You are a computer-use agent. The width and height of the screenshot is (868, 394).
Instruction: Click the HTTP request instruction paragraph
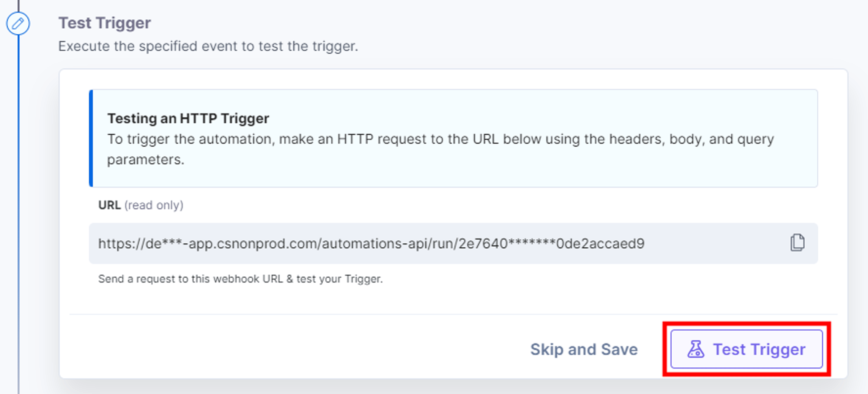coord(441,149)
